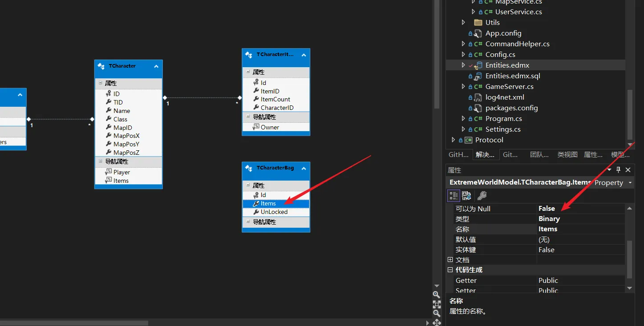Screen dimensions: 644x326
Task: Click the key icon beside ID in TCharacter
Action: point(108,94)
